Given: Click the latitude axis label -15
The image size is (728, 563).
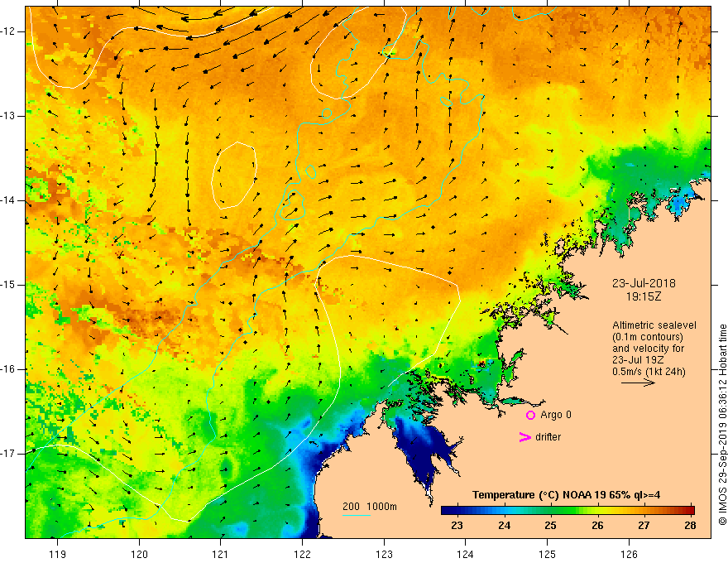Looking at the screenshot, I should tap(8, 285).
